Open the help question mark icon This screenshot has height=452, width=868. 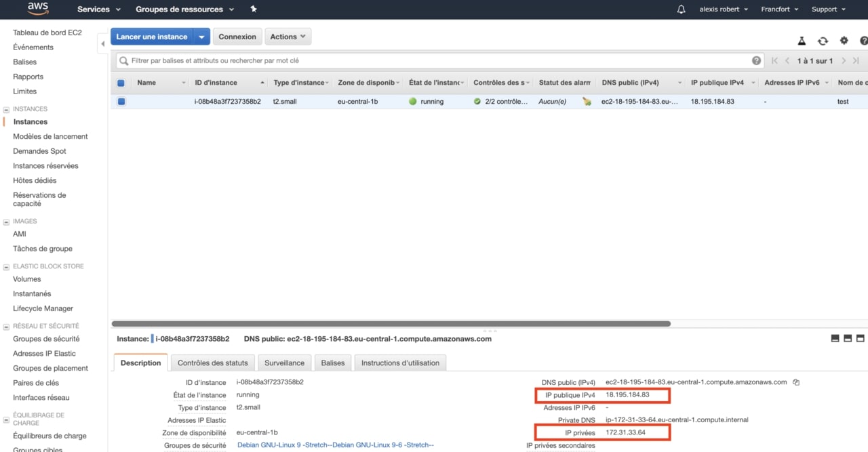[863, 41]
